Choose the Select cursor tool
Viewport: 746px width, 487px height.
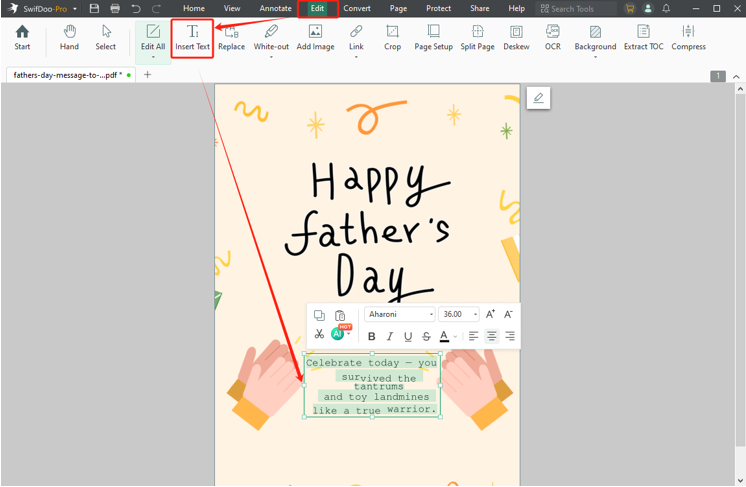coord(106,38)
